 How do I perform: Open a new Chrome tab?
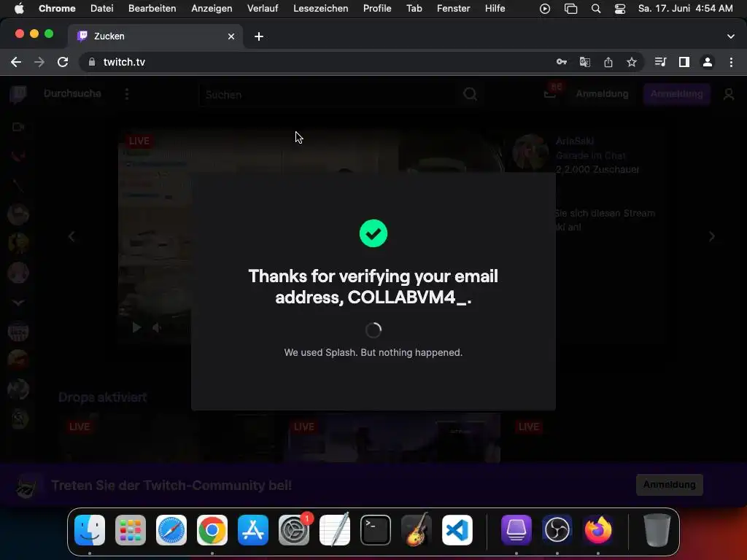click(x=259, y=36)
